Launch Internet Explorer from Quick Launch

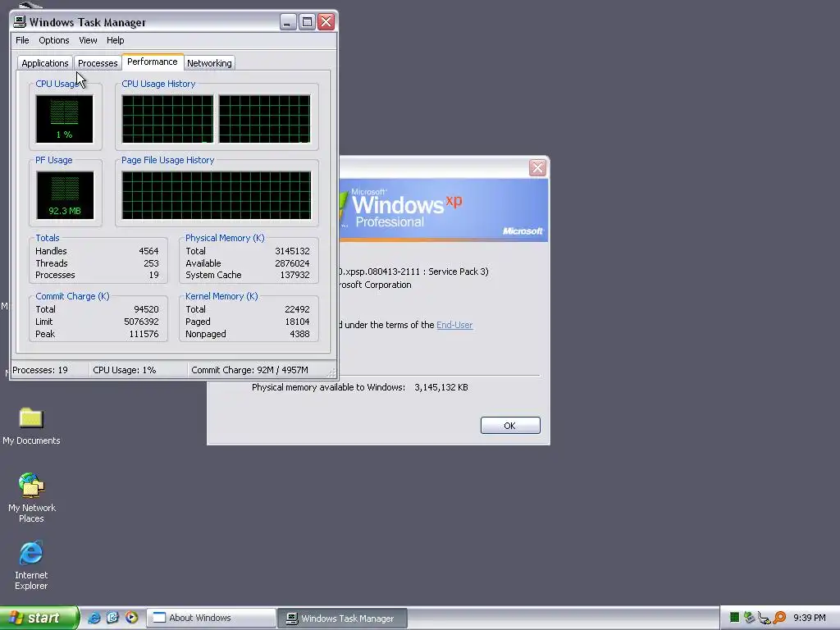(94, 618)
